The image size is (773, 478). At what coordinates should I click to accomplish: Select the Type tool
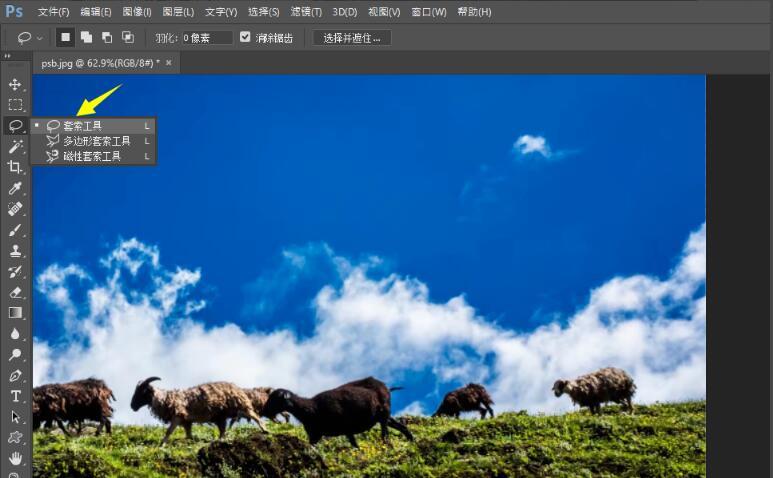tap(15, 396)
